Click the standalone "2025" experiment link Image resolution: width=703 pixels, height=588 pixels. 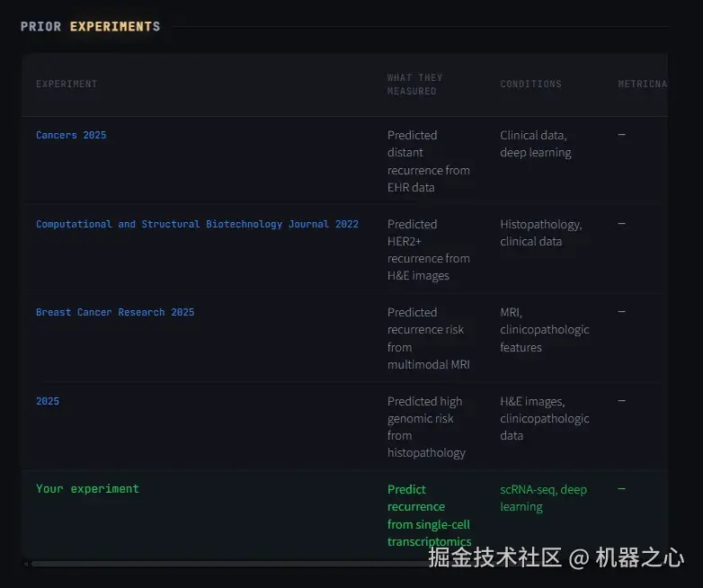click(48, 401)
